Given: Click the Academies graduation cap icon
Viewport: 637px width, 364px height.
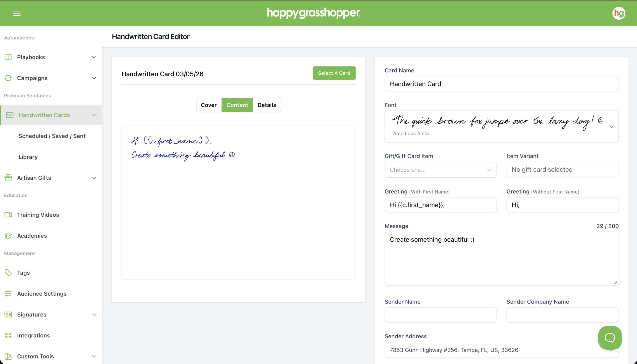Looking at the screenshot, I should point(8,236).
